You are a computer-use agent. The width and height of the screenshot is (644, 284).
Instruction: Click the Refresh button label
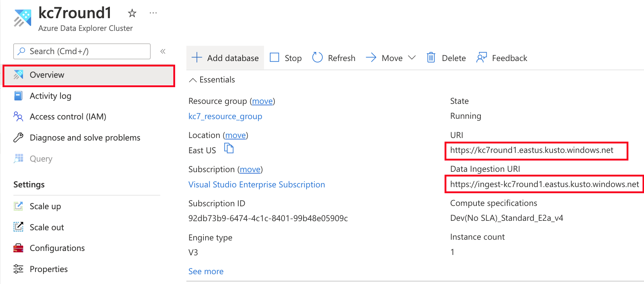tap(342, 58)
